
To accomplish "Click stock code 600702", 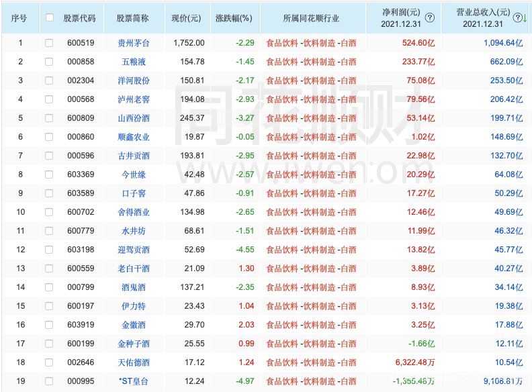I will pyautogui.click(x=81, y=212).
